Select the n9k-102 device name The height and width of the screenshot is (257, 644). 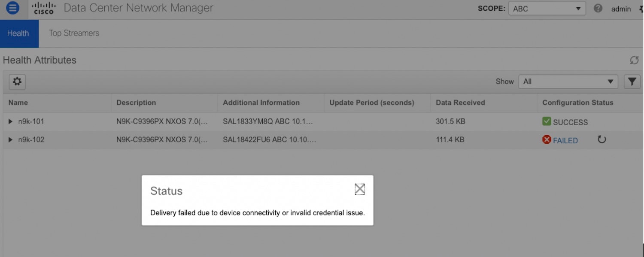(x=31, y=139)
